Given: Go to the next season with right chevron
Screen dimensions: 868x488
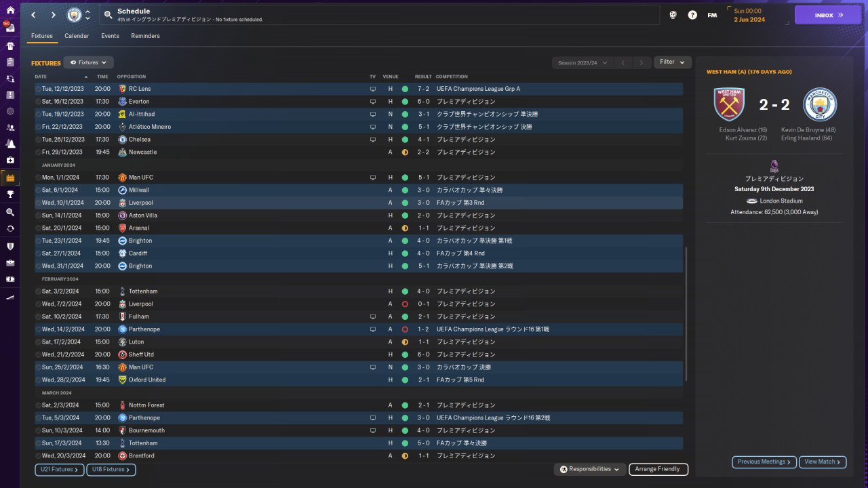Looking at the screenshot, I should pyautogui.click(x=642, y=62).
